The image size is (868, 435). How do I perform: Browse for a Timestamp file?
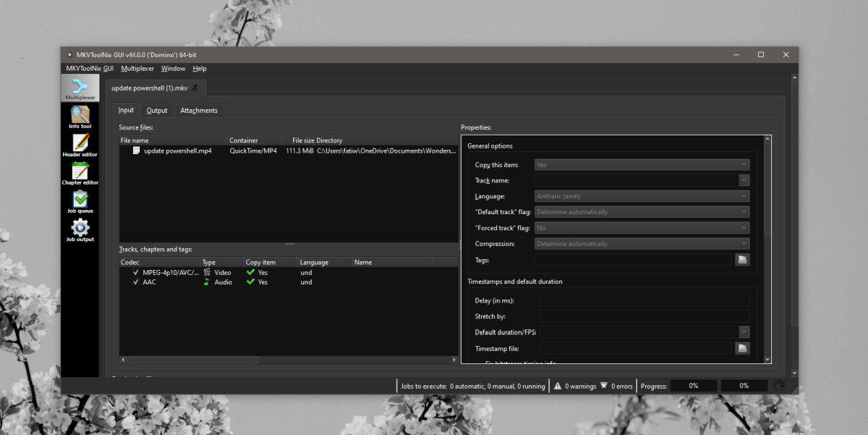[742, 348]
